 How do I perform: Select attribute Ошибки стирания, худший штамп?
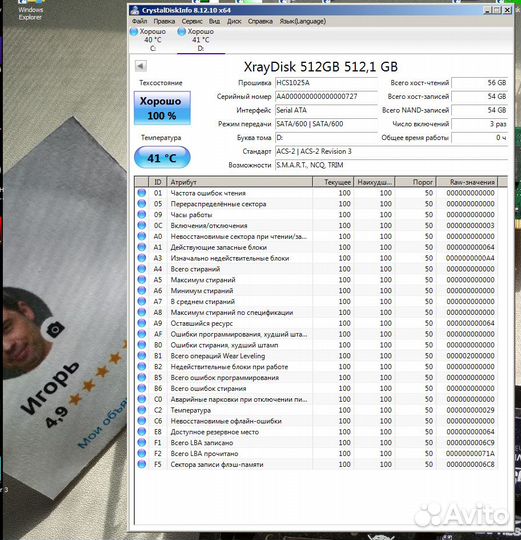(x=224, y=345)
